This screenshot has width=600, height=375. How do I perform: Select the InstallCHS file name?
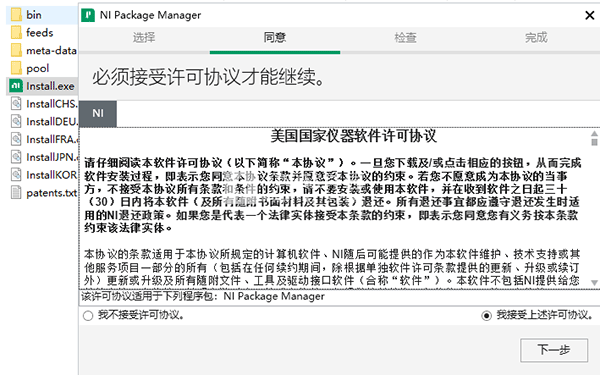52,104
